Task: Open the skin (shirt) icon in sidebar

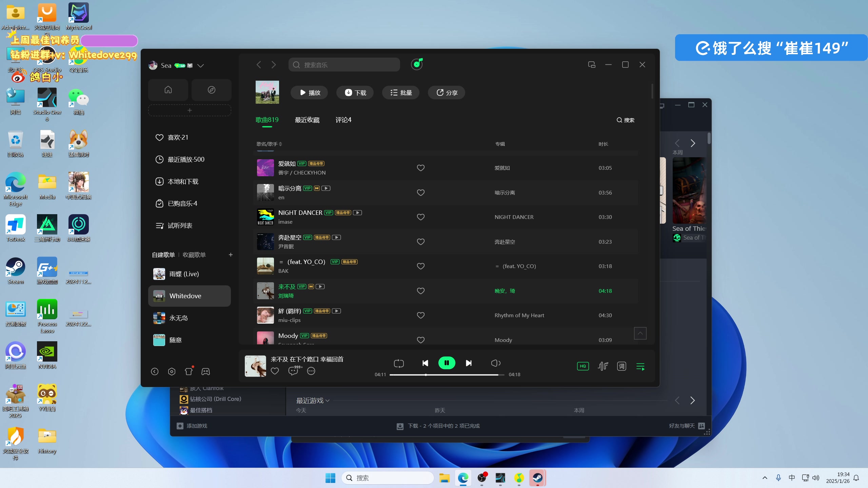Action: (189, 372)
